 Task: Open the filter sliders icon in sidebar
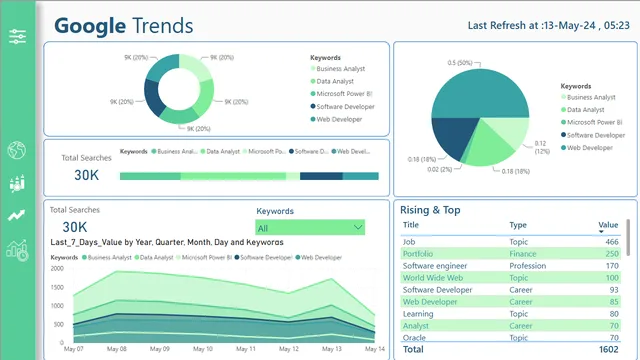17,37
